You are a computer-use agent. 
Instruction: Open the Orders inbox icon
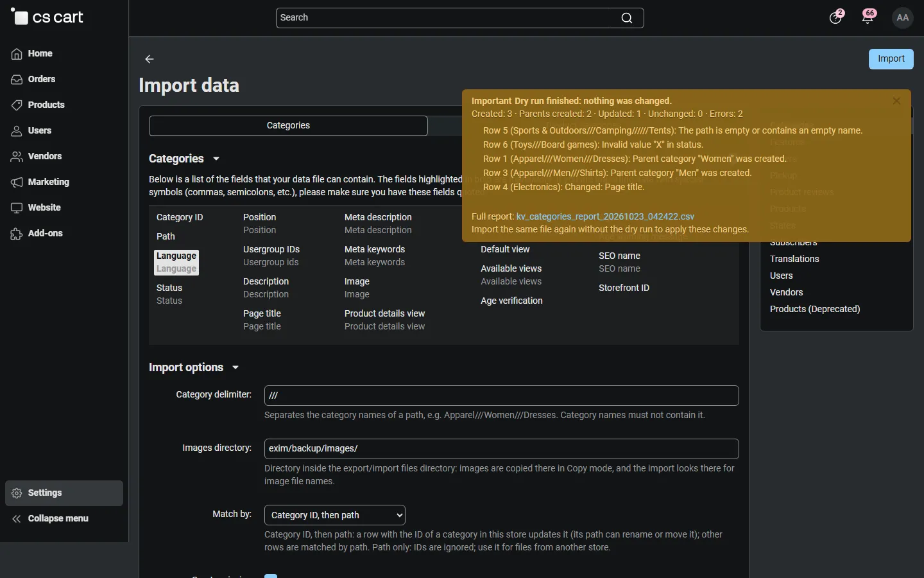pos(17,80)
